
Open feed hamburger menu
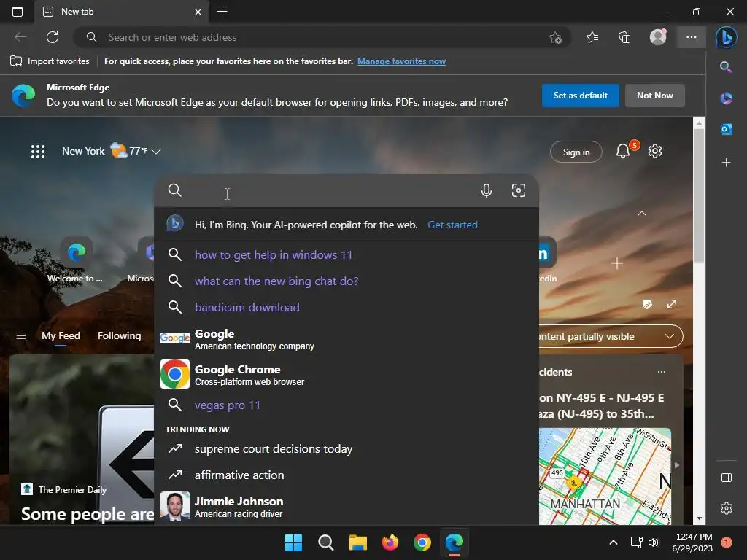pyautogui.click(x=21, y=335)
